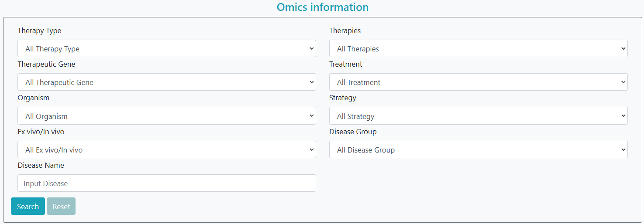Expand the All Strategy dropdown
The image size is (644, 224).
479,116
